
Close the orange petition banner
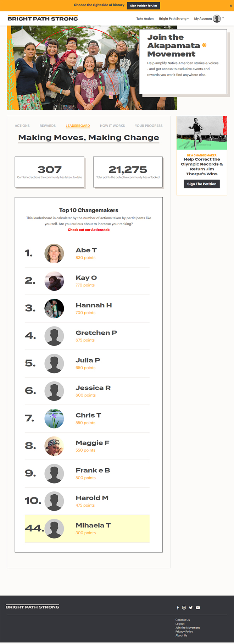pyautogui.click(x=231, y=6)
